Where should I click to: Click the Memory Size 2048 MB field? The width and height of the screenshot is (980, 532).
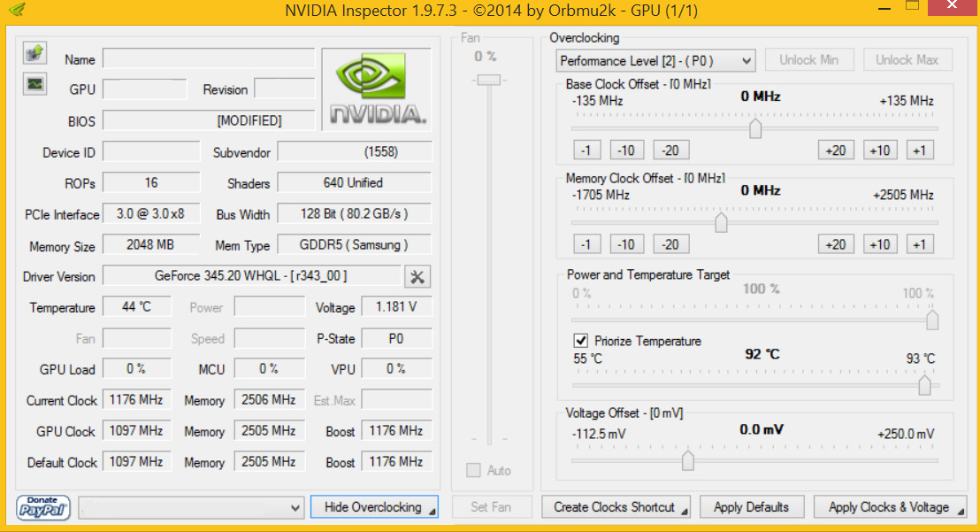(151, 244)
